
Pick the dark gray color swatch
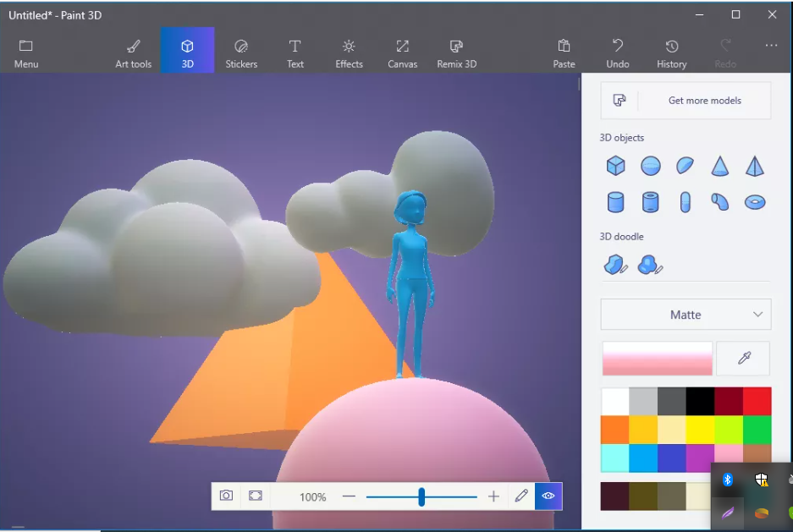tap(672, 401)
